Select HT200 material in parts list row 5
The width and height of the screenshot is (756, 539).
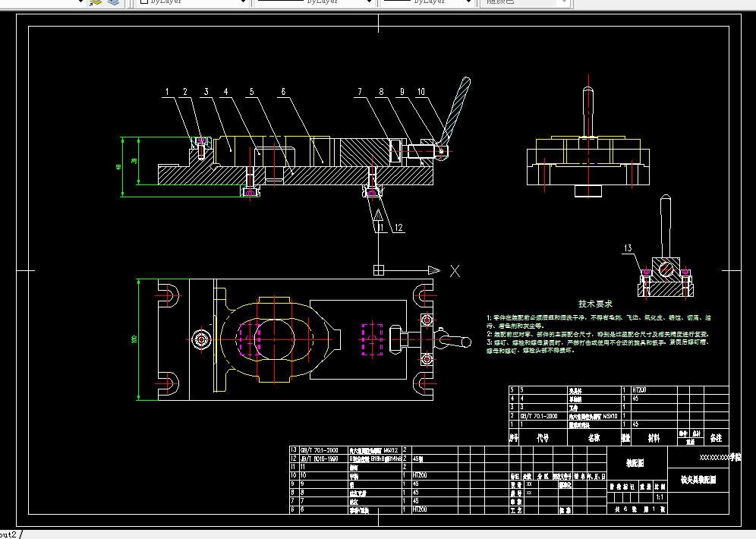click(x=639, y=390)
